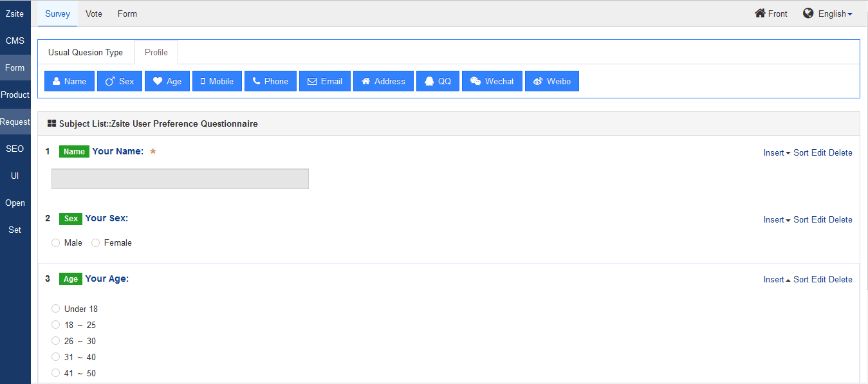
Task: Add the Age heart-icon question
Action: [167, 81]
